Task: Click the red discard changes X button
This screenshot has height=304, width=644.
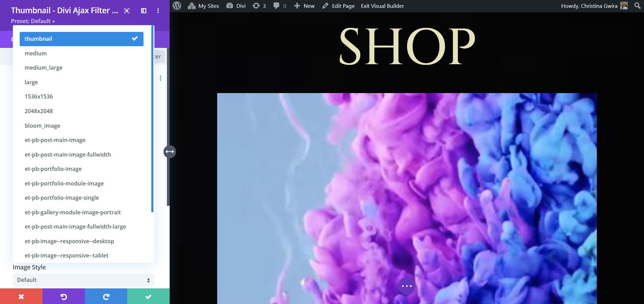Action: [x=21, y=297]
